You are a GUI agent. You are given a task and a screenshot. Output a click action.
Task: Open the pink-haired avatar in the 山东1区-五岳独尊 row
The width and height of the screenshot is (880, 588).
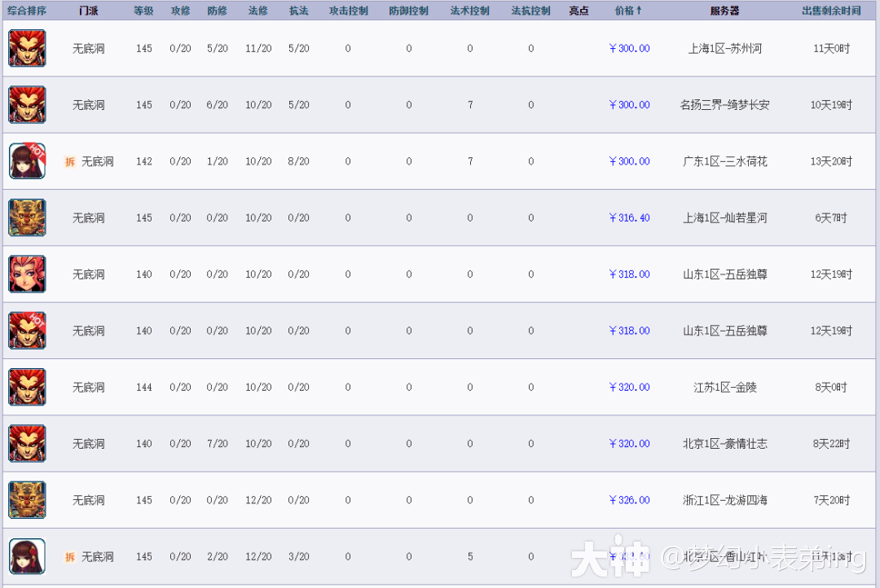tap(27, 274)
